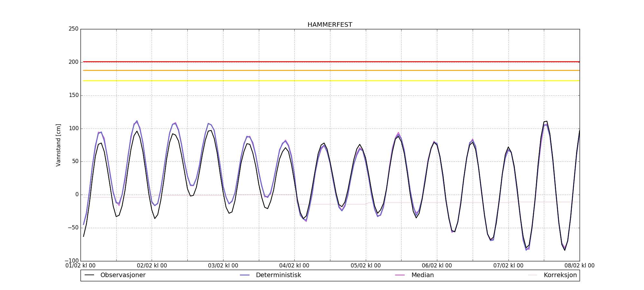Click the 08/02 kl 00 date label
Image resolution: width=644 pixels, height=290 pixels.
(x=580, y=266)
